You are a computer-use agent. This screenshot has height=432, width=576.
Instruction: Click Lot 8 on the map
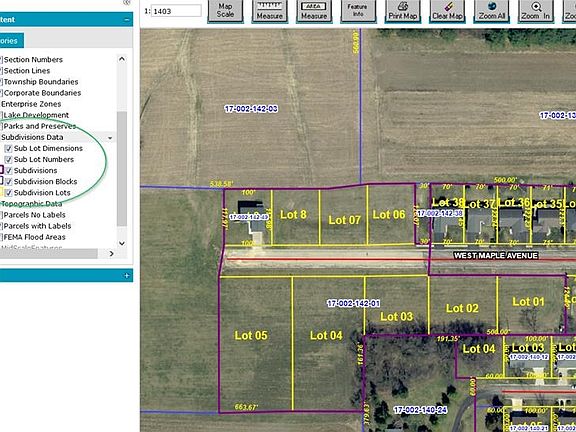293,215
